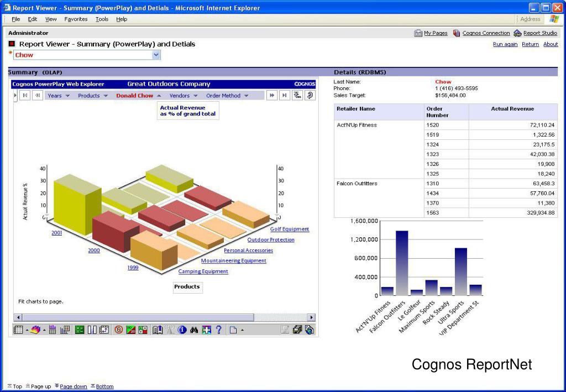
Task: Open the book icon in bottom toolbar
Action: [158, 330]
